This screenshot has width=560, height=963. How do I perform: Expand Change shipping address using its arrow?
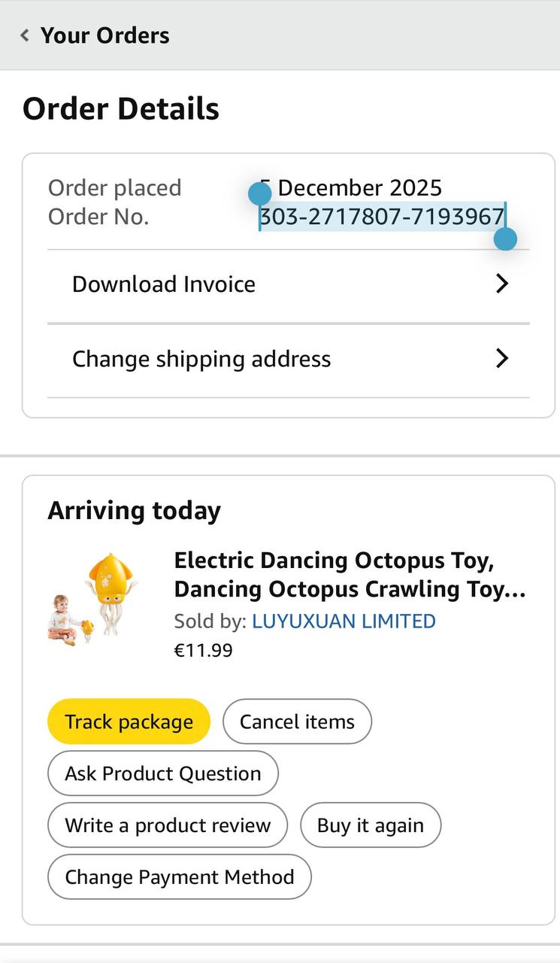[x=502, y=359]
